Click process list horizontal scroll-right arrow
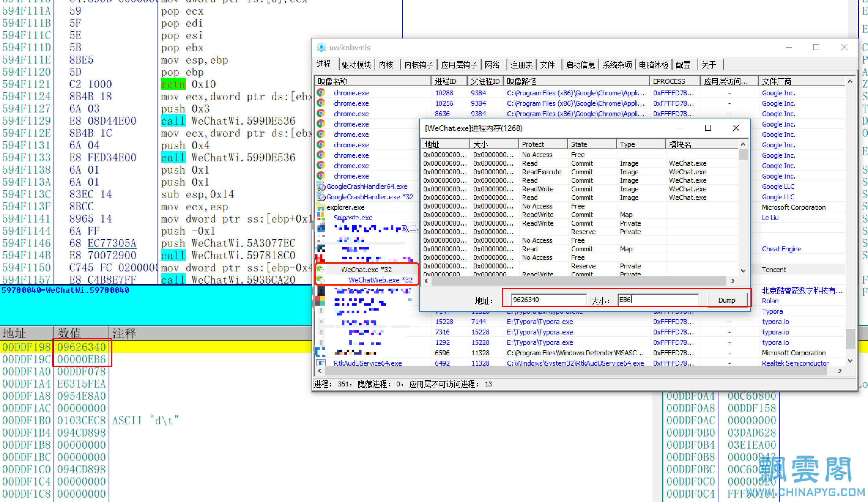868x502 pixels. pos(840,371)
